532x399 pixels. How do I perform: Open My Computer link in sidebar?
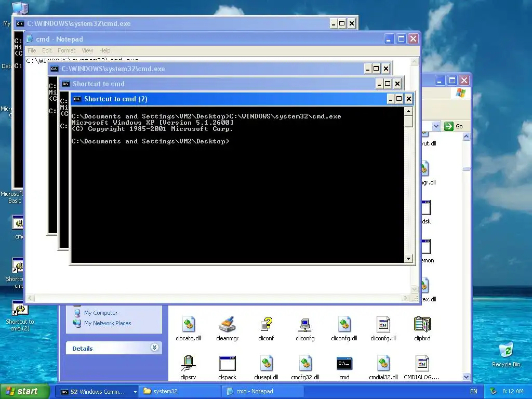click(x=101, y=313)
